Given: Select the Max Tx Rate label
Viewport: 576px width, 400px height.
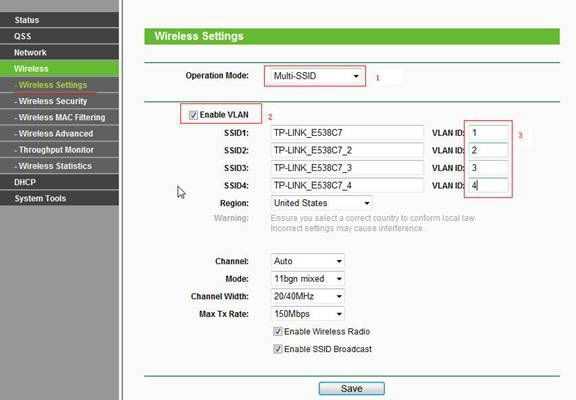Looking at the screenshot, I should 223,314.
